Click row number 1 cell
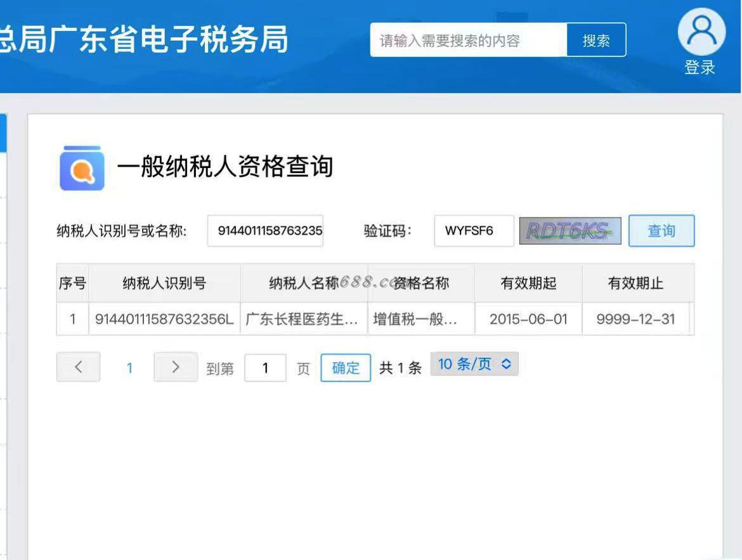The image size is (742, 560). coord(72,319)
